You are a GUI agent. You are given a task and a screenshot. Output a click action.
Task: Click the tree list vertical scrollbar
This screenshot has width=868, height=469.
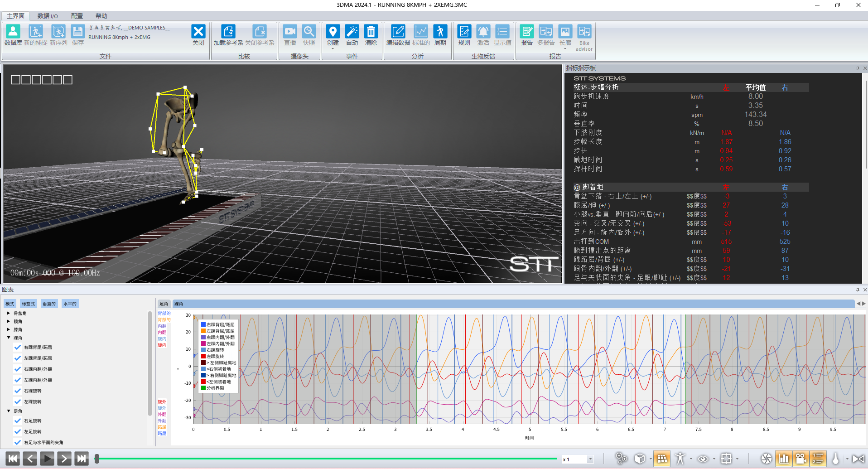[x=149, y=363]
